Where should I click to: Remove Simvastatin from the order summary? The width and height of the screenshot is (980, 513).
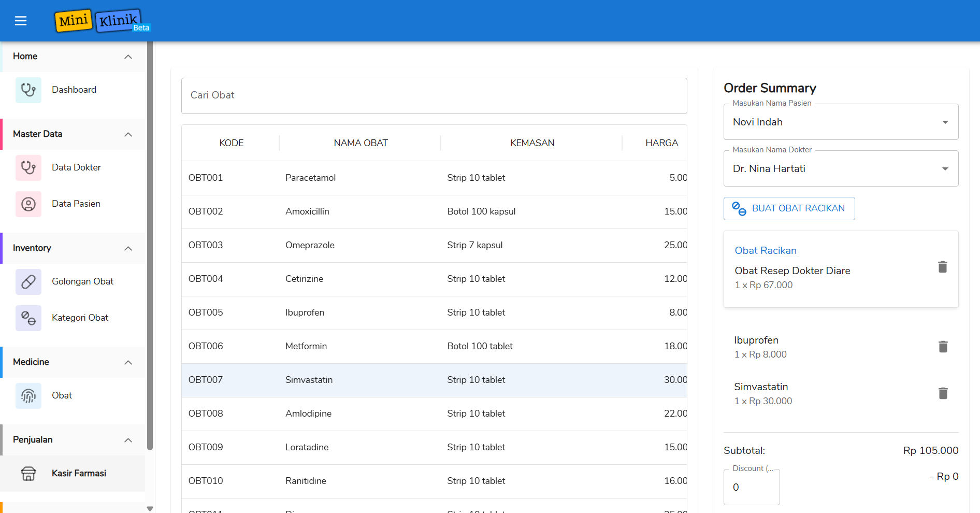(x=943, y=393)
